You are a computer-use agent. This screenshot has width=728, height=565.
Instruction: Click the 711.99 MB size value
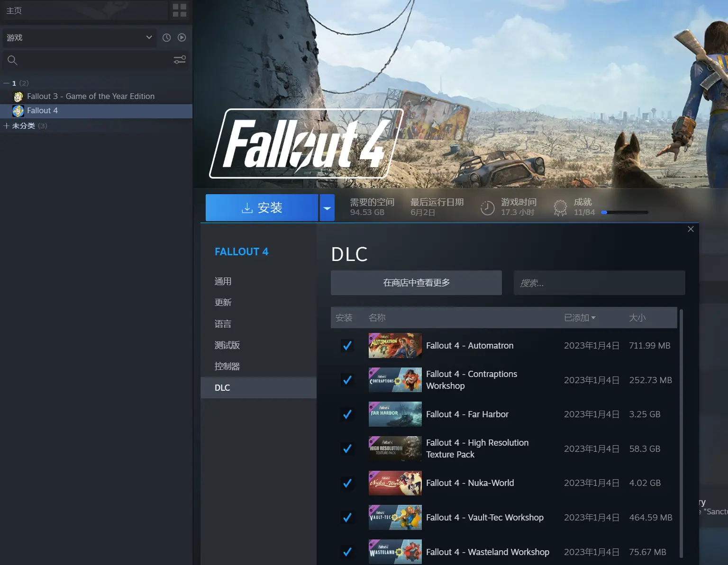pyautogui.click(x=650, y=346)
